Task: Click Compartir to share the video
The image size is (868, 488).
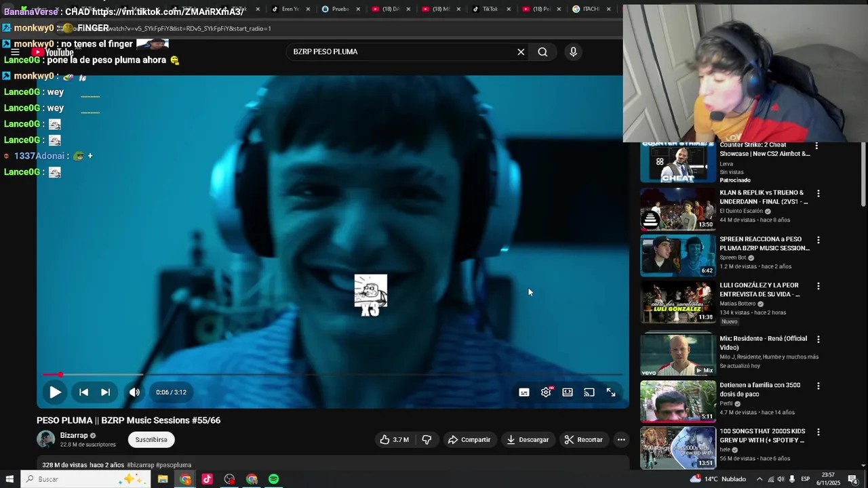Action: tap(469, 440)
